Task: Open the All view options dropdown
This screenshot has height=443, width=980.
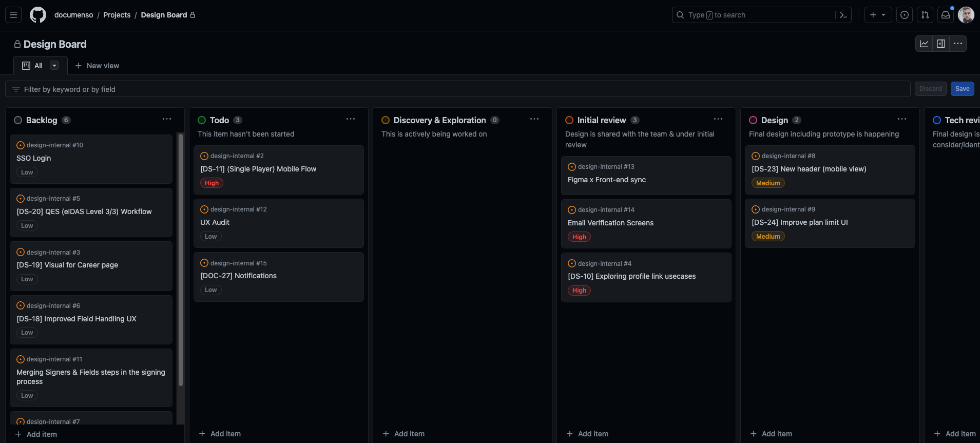Action: pos(54,65)
